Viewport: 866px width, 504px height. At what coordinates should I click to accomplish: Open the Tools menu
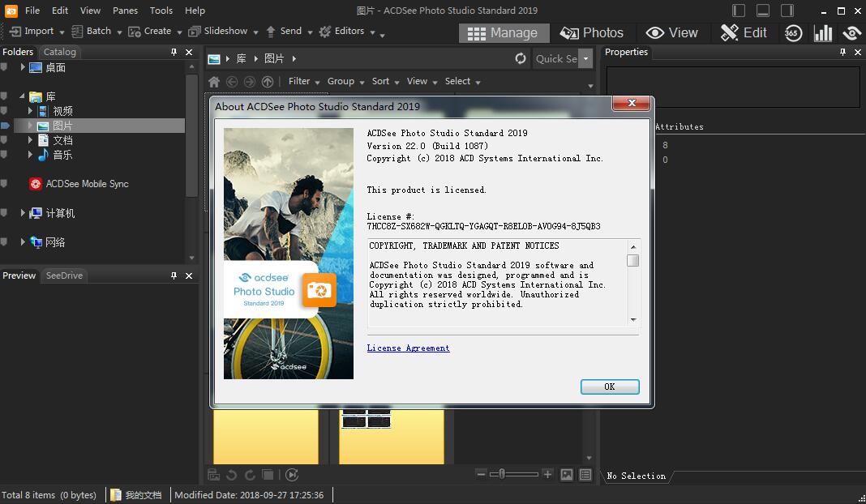click(161, 11)
